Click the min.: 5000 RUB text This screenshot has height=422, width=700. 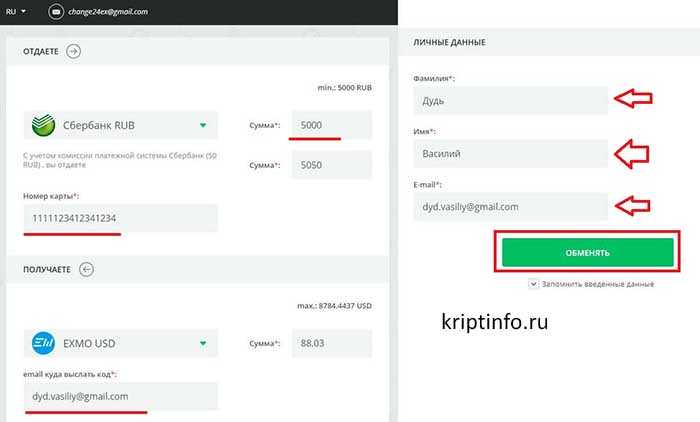tap(344, 88)
